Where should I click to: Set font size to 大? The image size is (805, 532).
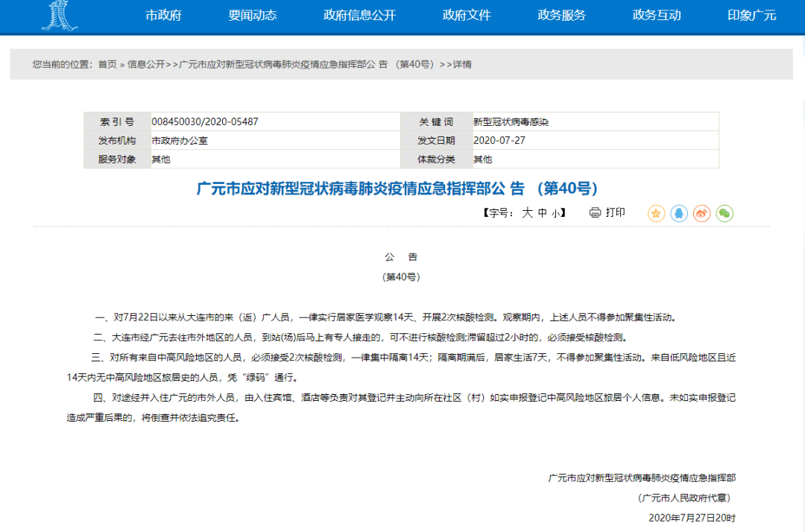[527, 213]
